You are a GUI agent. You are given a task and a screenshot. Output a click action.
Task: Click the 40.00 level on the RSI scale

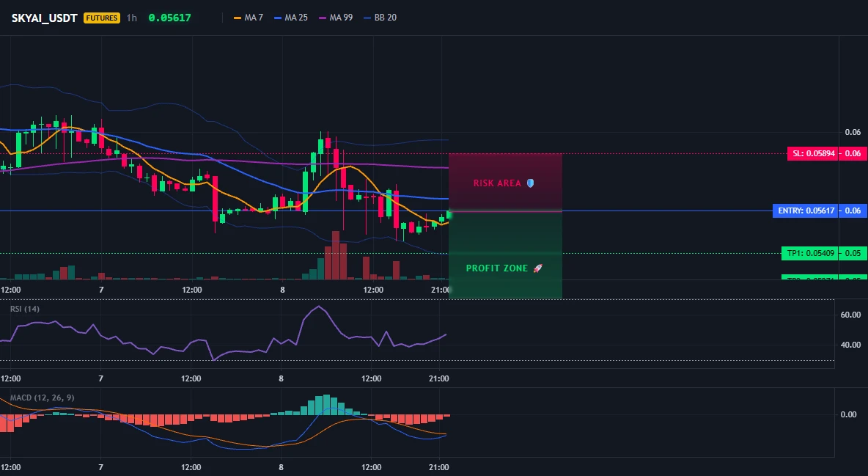851,345
